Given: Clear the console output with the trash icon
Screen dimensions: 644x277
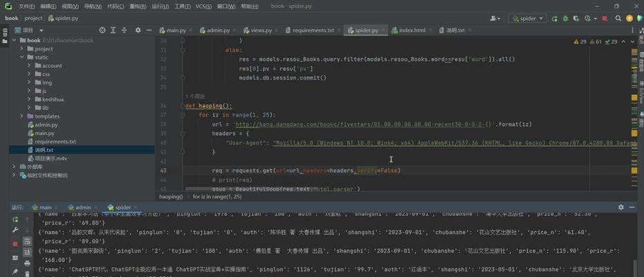Looking at the screenshot, I should coord(27,274).
